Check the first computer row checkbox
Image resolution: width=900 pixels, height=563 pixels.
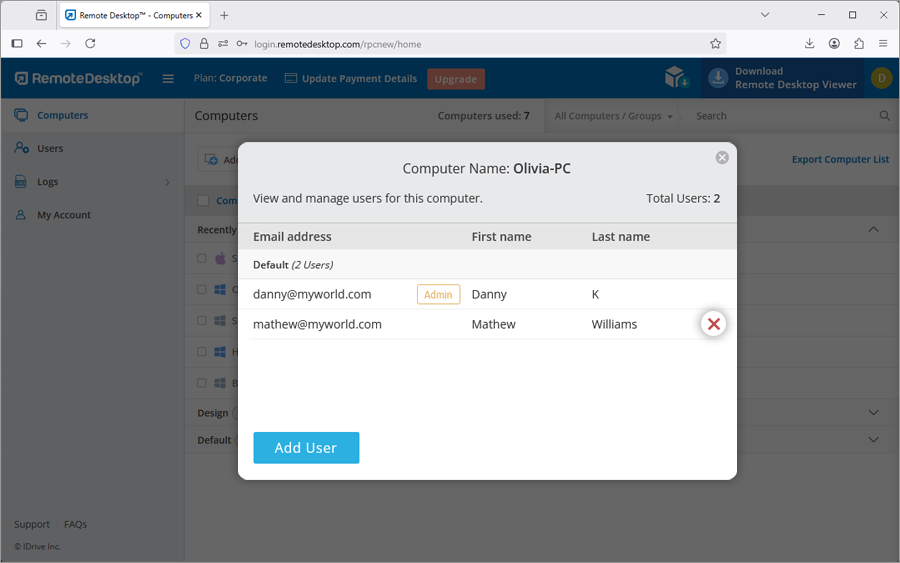click(202, 258)
